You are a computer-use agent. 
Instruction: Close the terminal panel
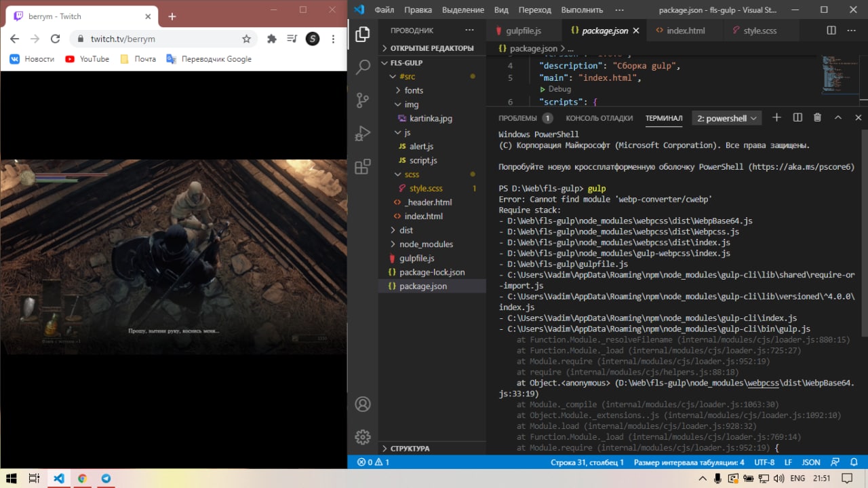tap(858, 117)
